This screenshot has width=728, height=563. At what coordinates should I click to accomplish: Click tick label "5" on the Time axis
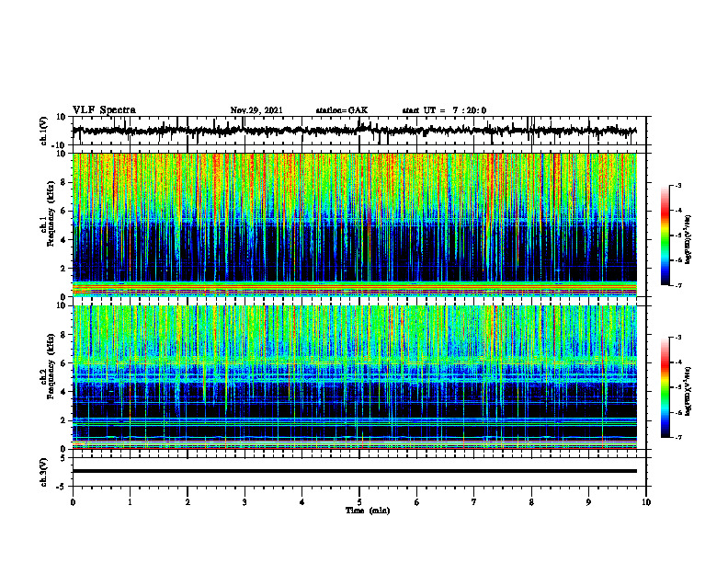pyautogui.click(x=359, y=502)
